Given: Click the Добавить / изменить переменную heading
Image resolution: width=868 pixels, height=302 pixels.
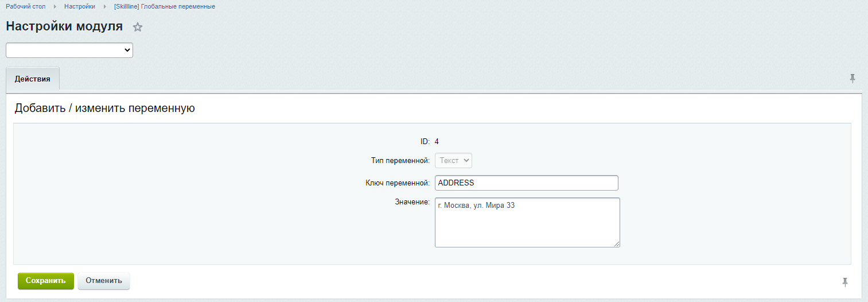Looking at the screenshot, I should (x=105, y=108).
